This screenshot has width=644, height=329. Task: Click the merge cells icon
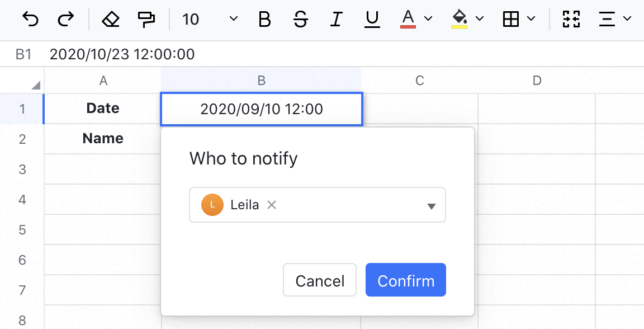point(571,20)
